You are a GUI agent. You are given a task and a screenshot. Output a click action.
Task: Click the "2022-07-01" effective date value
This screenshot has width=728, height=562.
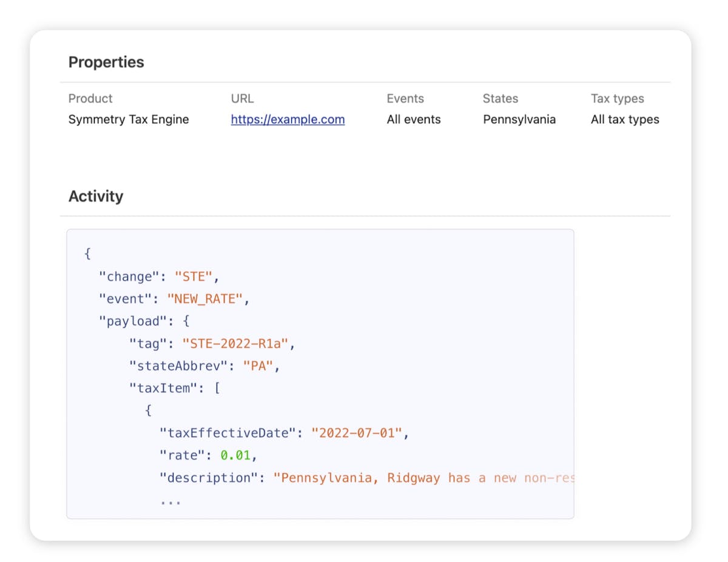pyautogui.click(x=357, y=433)
